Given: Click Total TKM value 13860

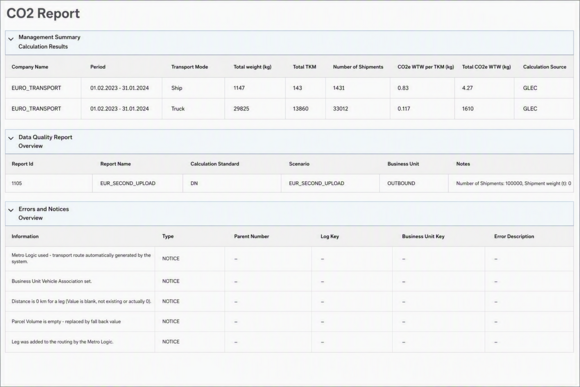Looking at the screenshot, I should pyautogui.click(x=300, y=109).
